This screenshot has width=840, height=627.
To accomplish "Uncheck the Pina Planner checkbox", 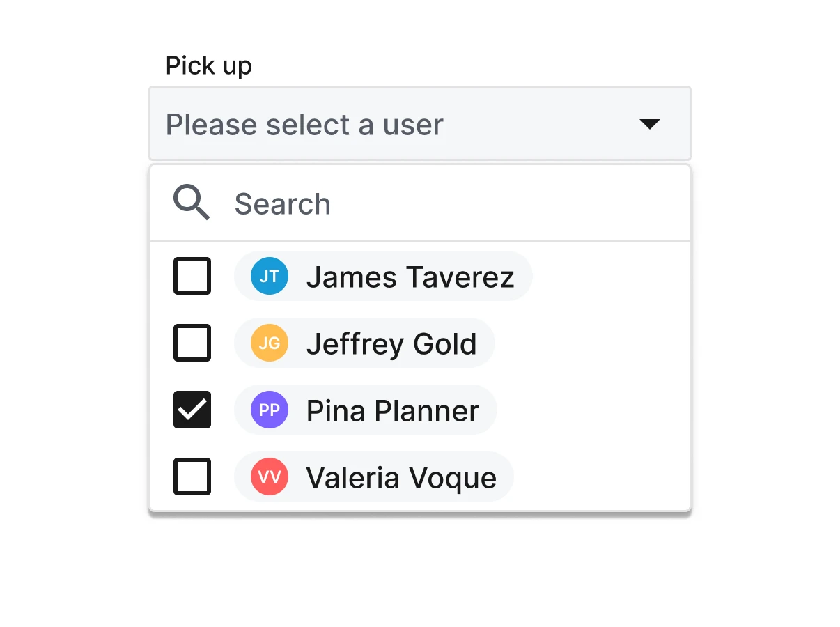I will pos(192,410).
